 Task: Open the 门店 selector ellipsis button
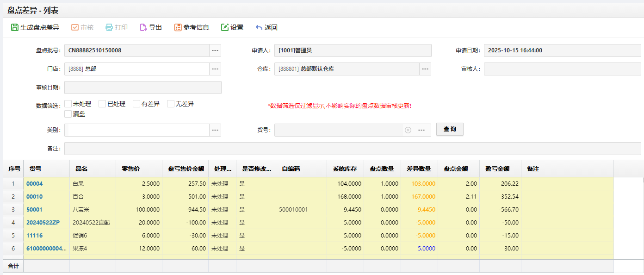coord(215,69)
